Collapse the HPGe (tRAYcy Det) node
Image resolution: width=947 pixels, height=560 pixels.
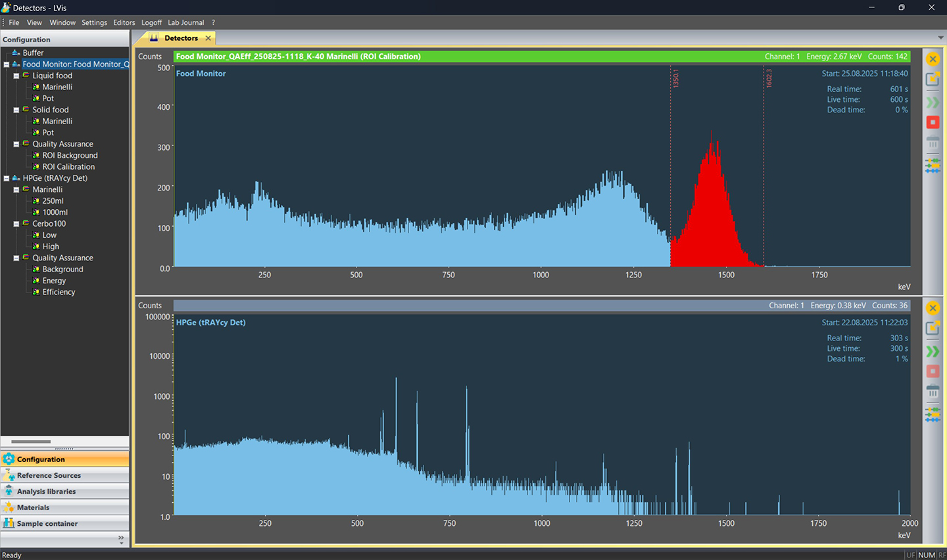click(7, 178)
